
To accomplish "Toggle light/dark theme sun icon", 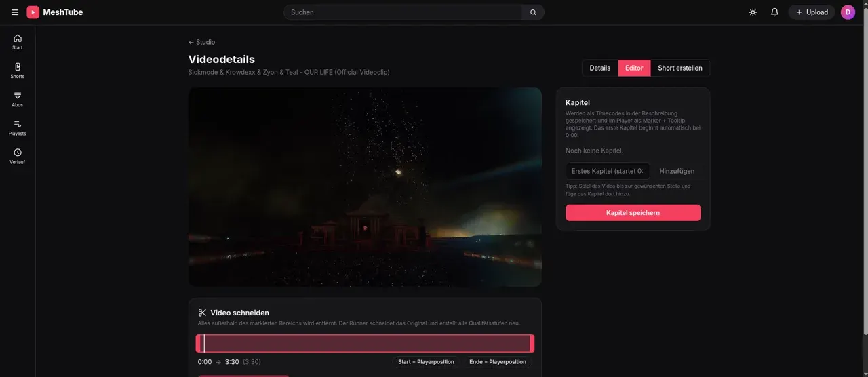I will (x=753, y=12).
